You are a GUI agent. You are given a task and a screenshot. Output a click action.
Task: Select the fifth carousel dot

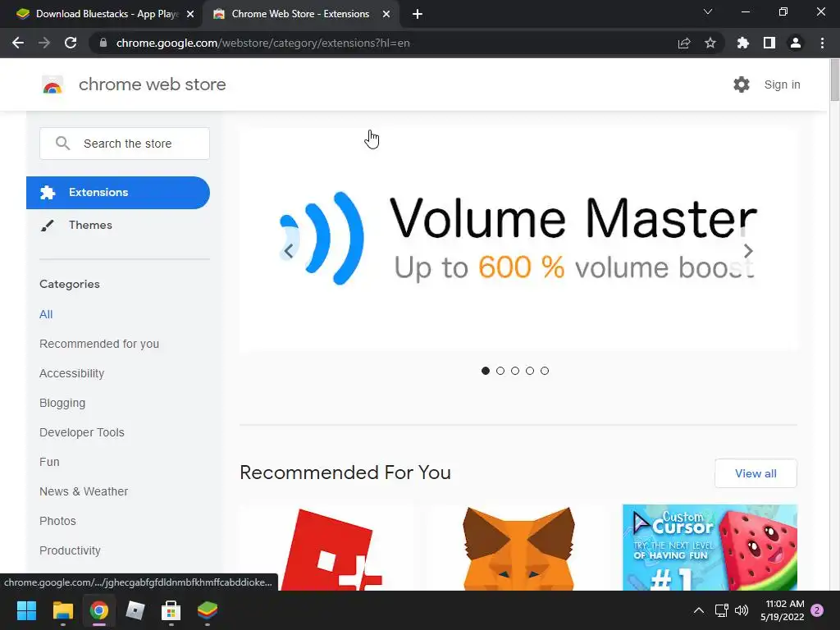(x=545, y=371)
